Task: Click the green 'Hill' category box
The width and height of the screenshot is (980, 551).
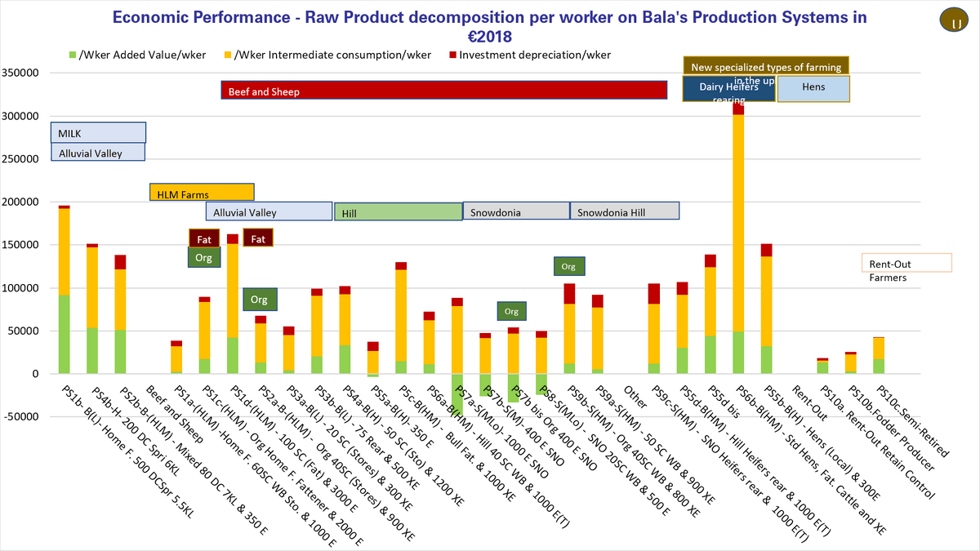Action: (399, 211)
